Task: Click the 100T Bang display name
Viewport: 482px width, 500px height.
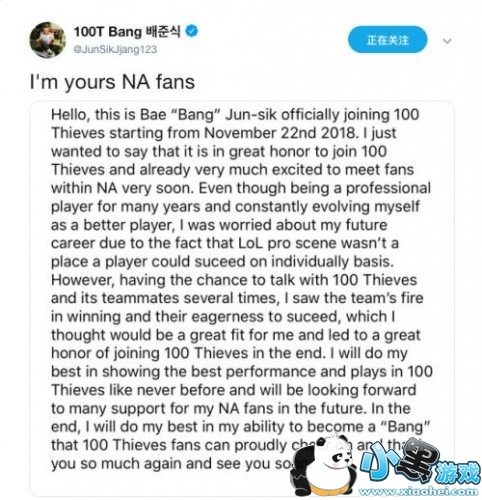Action: pos(108,32)
